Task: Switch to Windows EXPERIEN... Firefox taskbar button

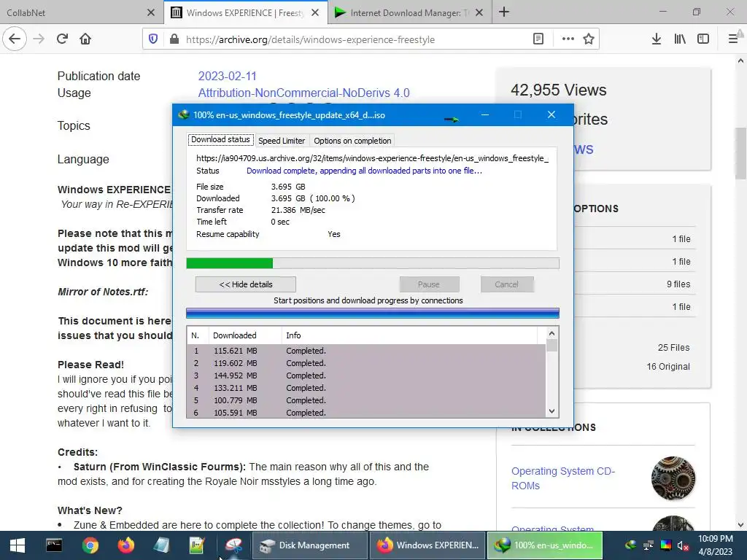Action: (x=427, y=545)
